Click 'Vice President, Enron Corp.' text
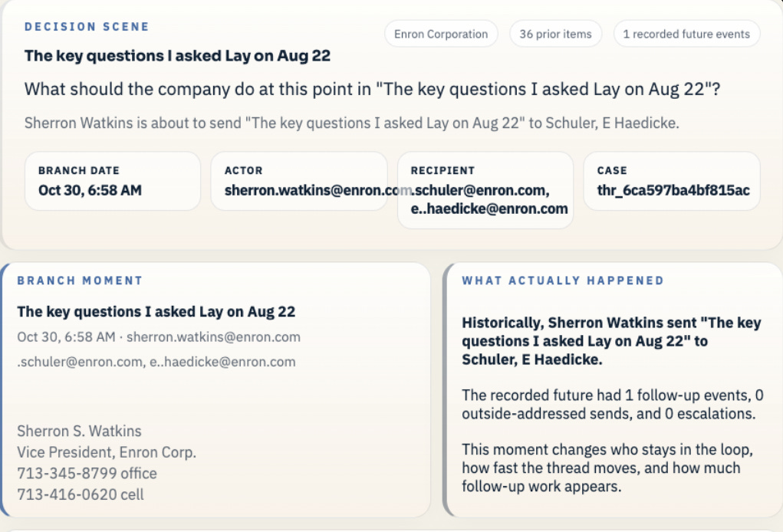Viewport: 783px width, 532px height. 107,452
